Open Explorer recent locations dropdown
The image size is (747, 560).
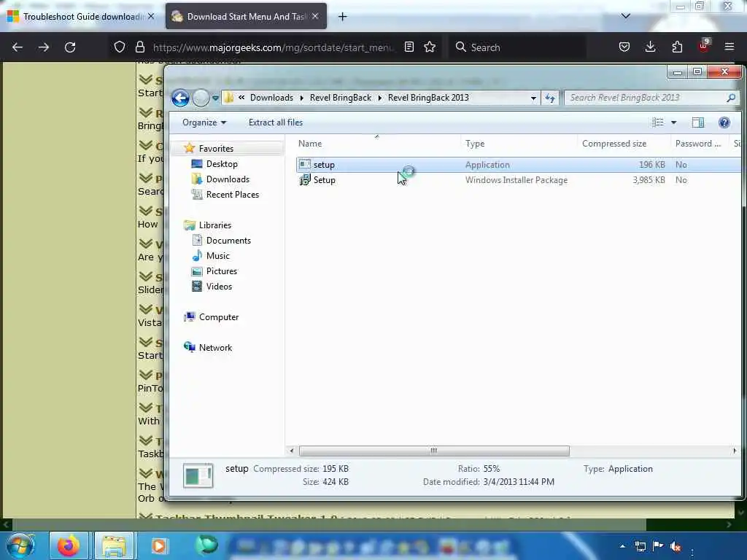coord(215,98)
